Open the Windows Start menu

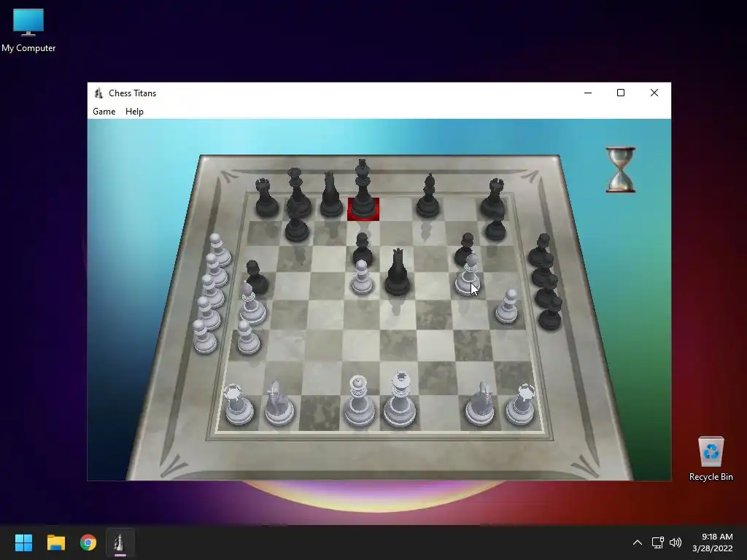[23, 542]
